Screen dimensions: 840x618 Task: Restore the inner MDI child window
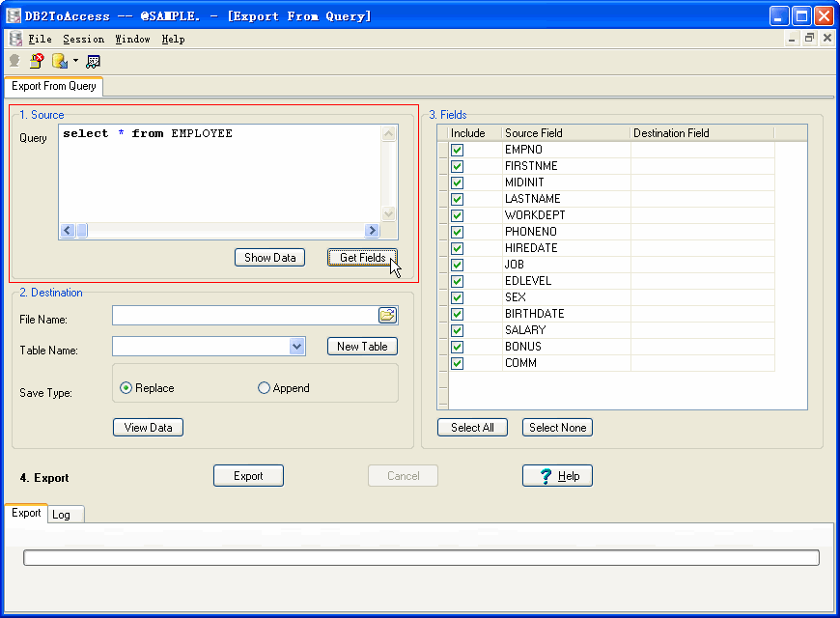pyautogui.click(x=809, y=38)
